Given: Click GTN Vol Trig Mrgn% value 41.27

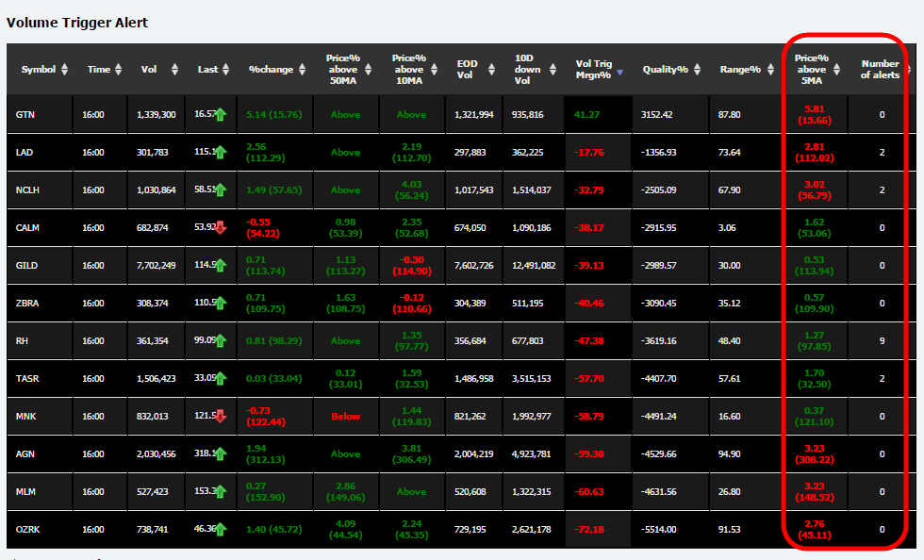Looking at the screenshot, I should [586, 114].
